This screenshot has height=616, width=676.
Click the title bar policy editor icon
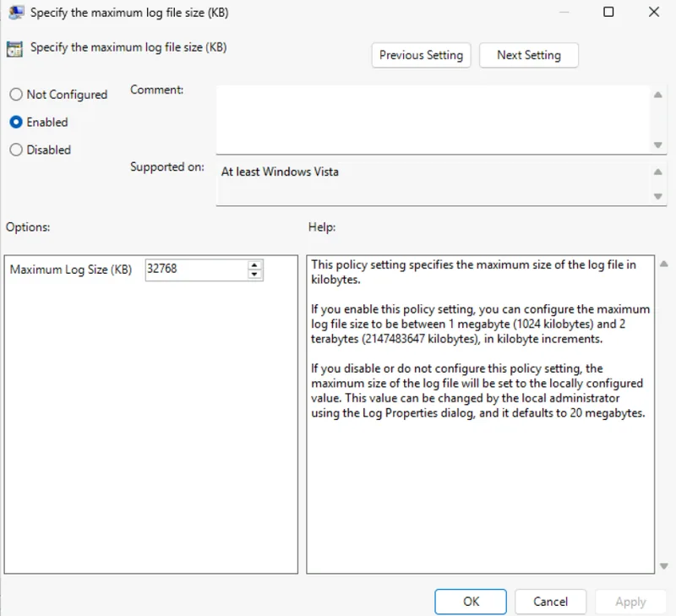pyautogui.click(x=16, y=13)
